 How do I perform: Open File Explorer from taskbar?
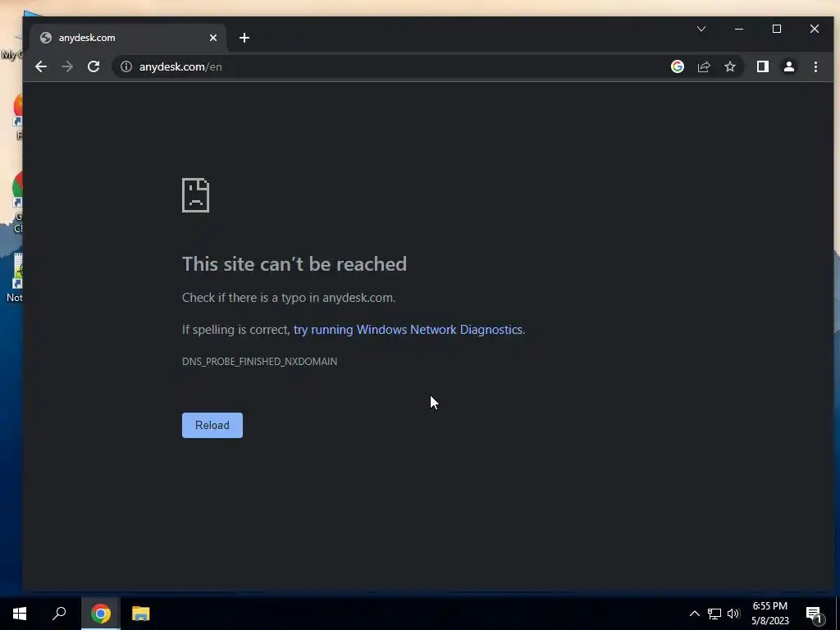141,614
